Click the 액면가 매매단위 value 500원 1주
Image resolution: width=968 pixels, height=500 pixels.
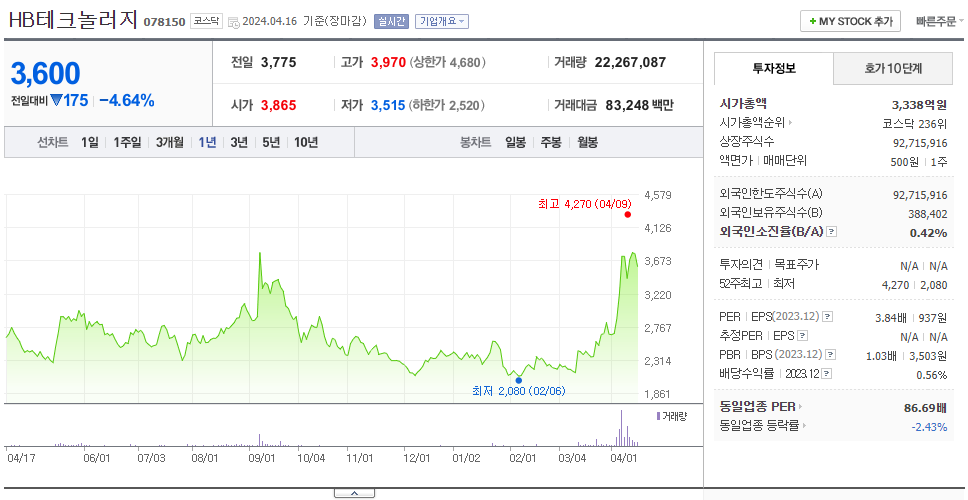click(x=919, y=162)
